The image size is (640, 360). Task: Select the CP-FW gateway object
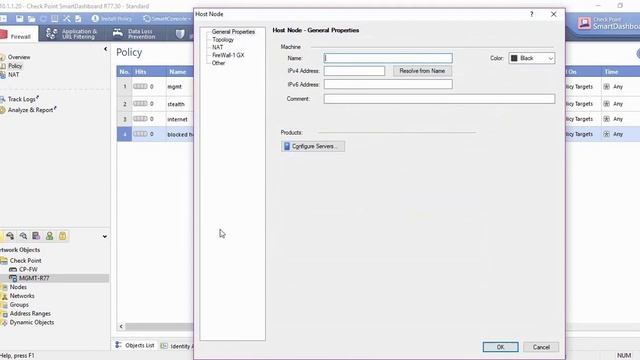coord(28,269)
